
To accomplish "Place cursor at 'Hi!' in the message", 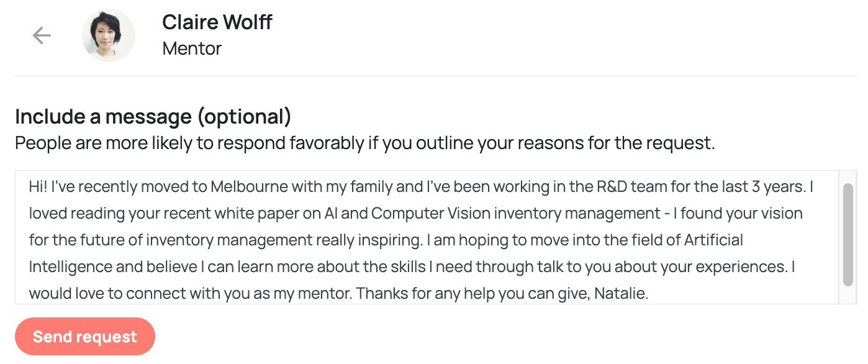I will [x=38, y=186].
